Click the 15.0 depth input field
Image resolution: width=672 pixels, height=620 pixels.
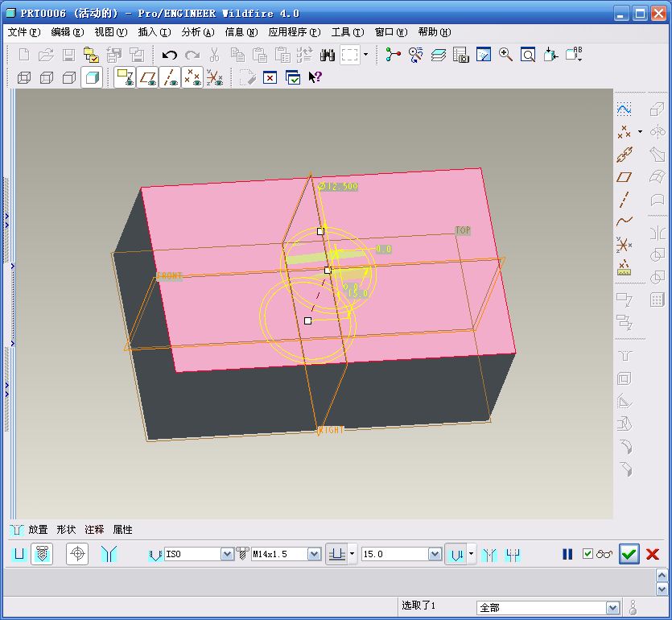click(395, 555)
